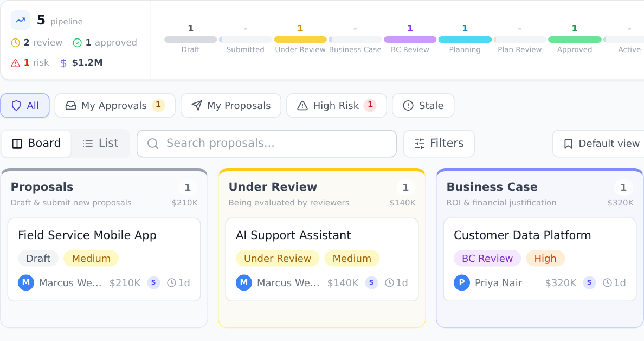
Task: Click the S badge on Field Service Mobile App
Action: click(x=153, y=282)
